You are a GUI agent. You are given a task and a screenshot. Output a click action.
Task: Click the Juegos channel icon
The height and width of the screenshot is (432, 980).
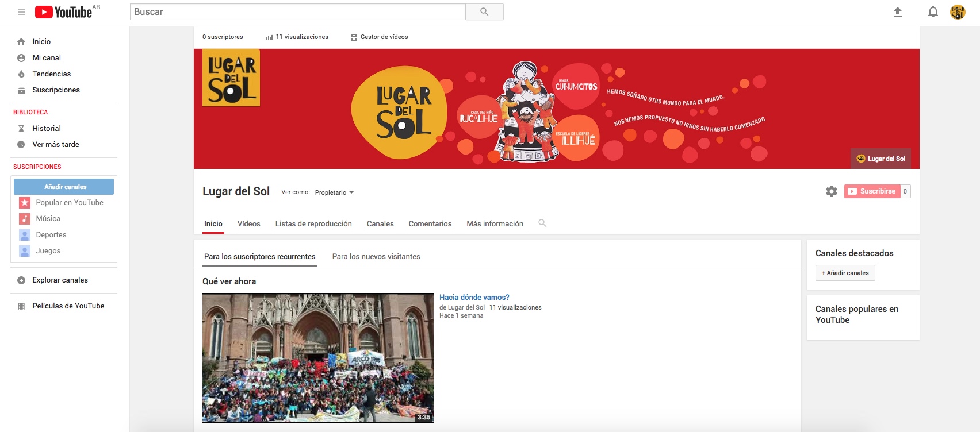point(25,251)
